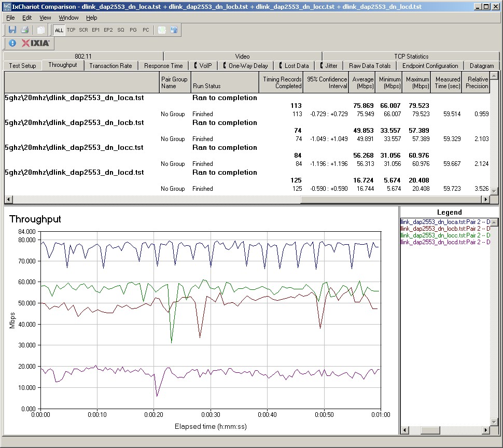
Task: Click the Save disk icon in toolbar
Action: point(12,30)
